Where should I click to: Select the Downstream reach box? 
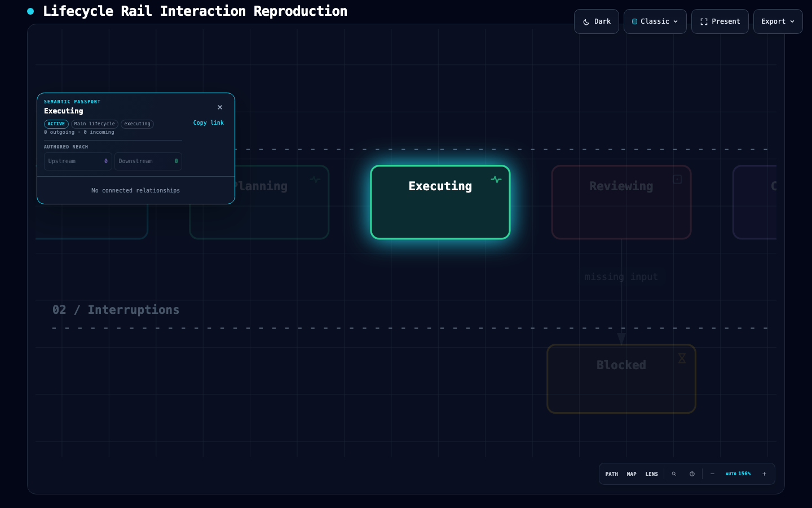(148, 161)
